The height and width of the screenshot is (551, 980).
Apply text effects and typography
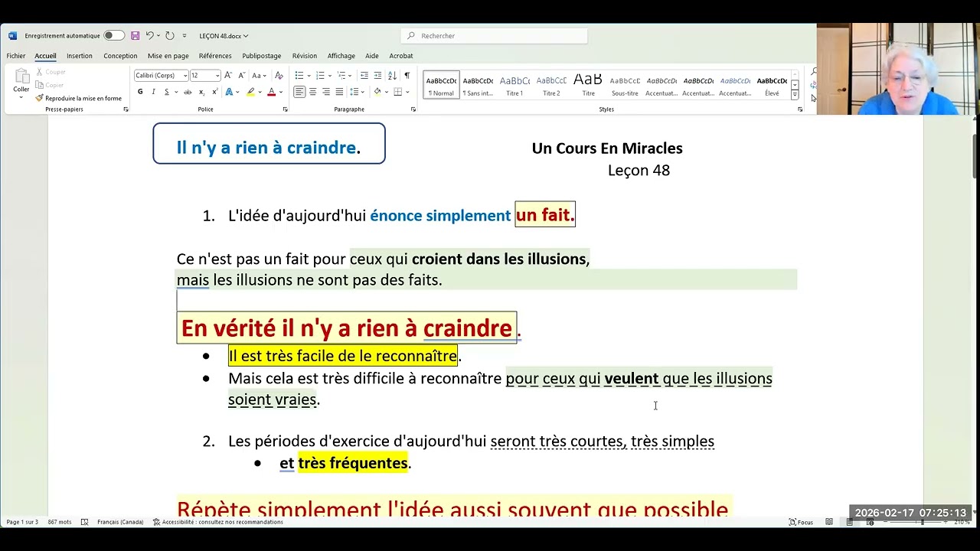coord(228,92)
